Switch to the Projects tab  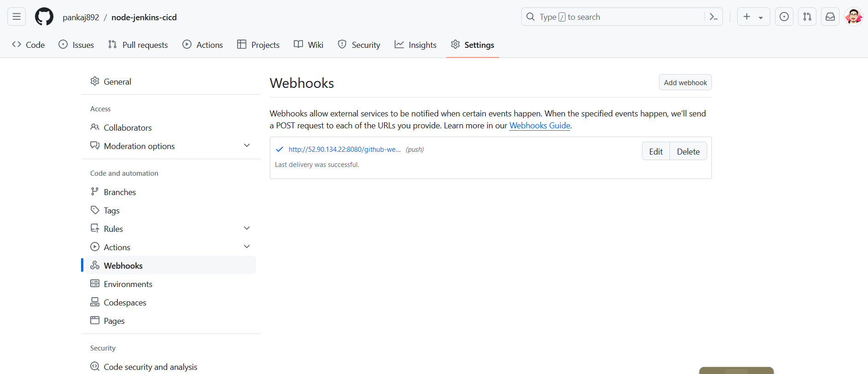258,45
